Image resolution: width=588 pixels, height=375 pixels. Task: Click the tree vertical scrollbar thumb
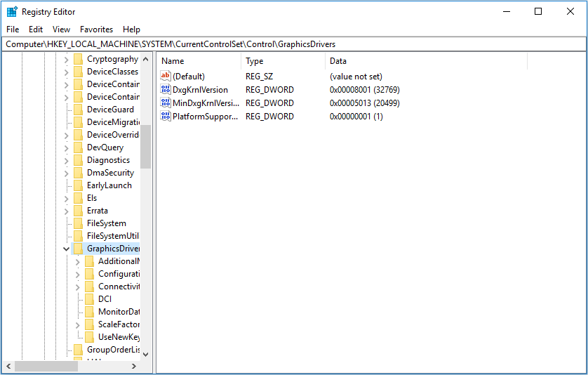tap(146, 147)
